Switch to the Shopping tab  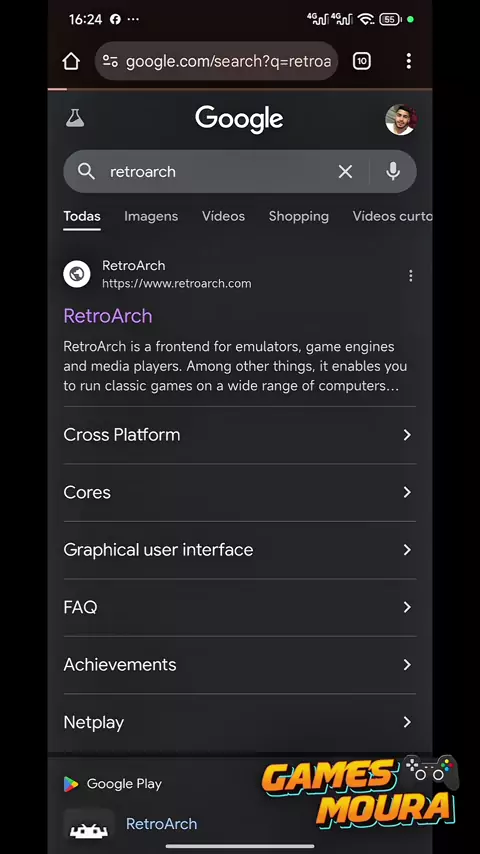pyautogui.click(x=299, y=216)
